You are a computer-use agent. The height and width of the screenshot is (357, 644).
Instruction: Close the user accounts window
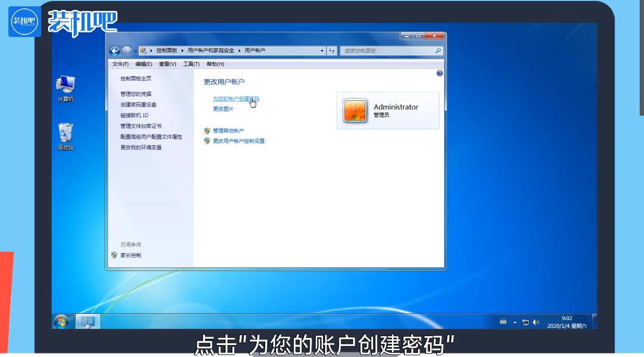coord(435,36)
